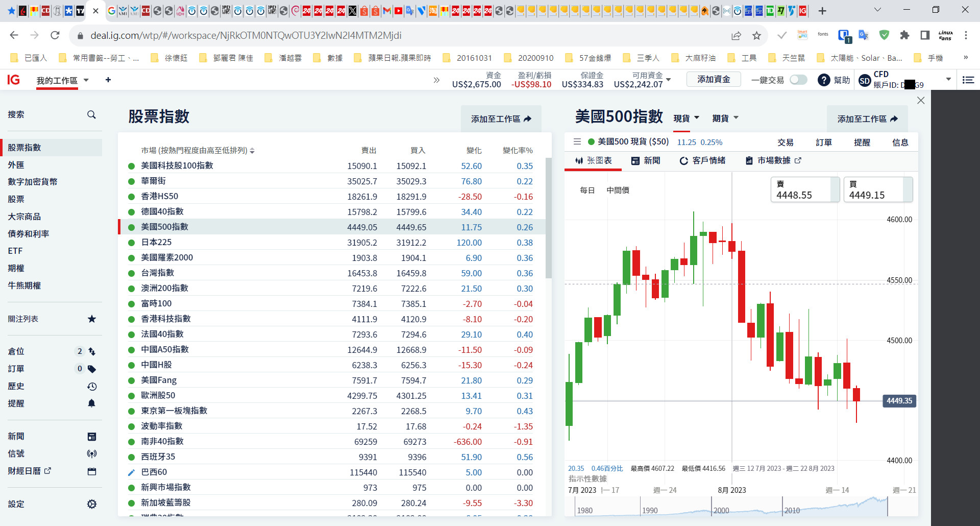The height and width of the screenshot is (526, 980).
Task: Click the browser bookmark star icon
Action: 756,35
